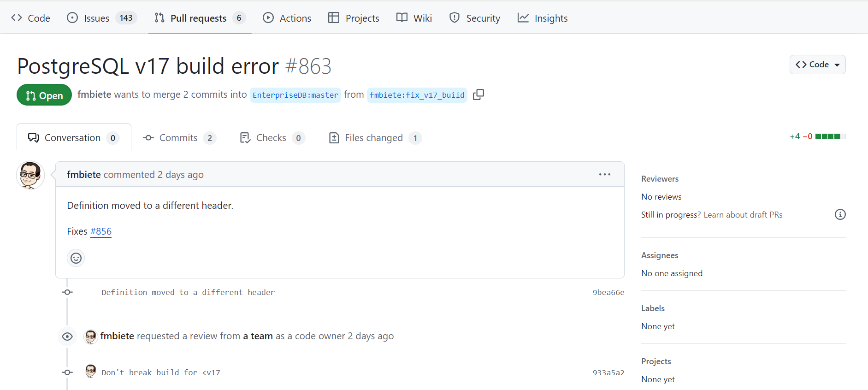
Task: Click the eye icon on review request event
Action: pyautogui.click(x=67, y=337)
